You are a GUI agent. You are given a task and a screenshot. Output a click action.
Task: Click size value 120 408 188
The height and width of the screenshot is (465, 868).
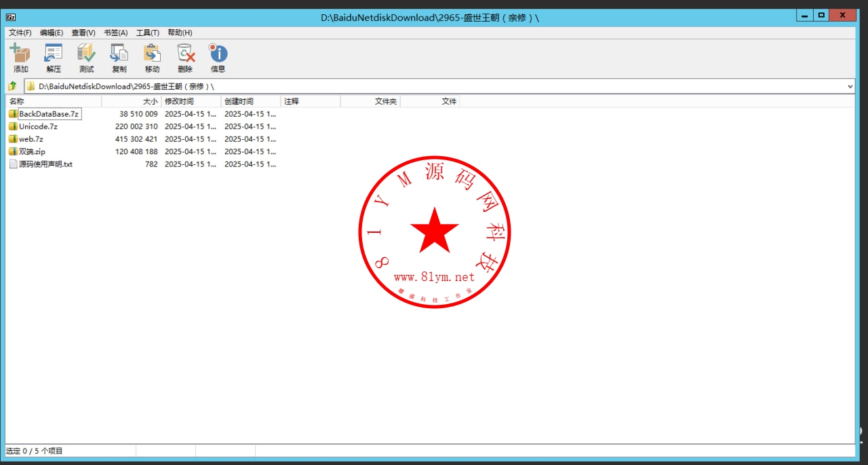coord(136,151)
